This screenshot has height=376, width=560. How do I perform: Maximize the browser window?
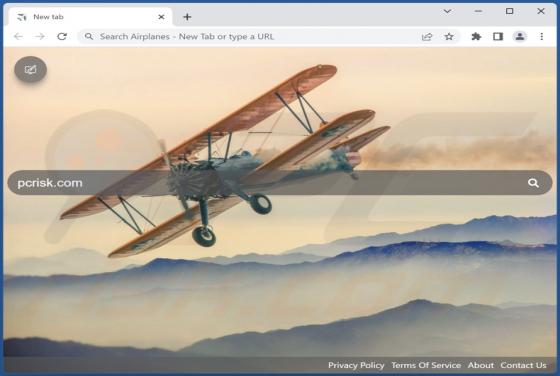click(510, 11)
